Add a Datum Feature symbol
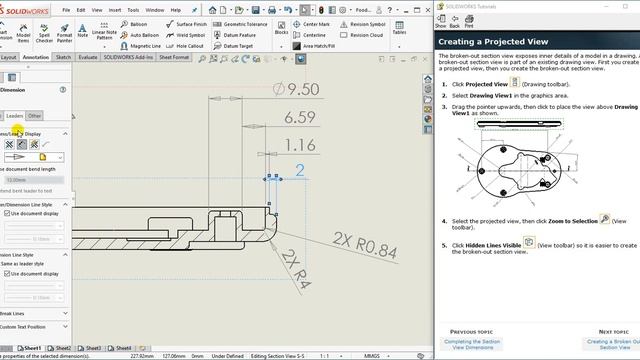 (x=235, y=35)
